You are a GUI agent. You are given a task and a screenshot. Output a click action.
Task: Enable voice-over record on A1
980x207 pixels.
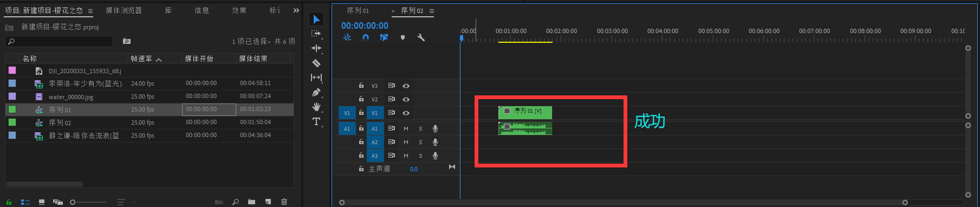tap(435, 128)
